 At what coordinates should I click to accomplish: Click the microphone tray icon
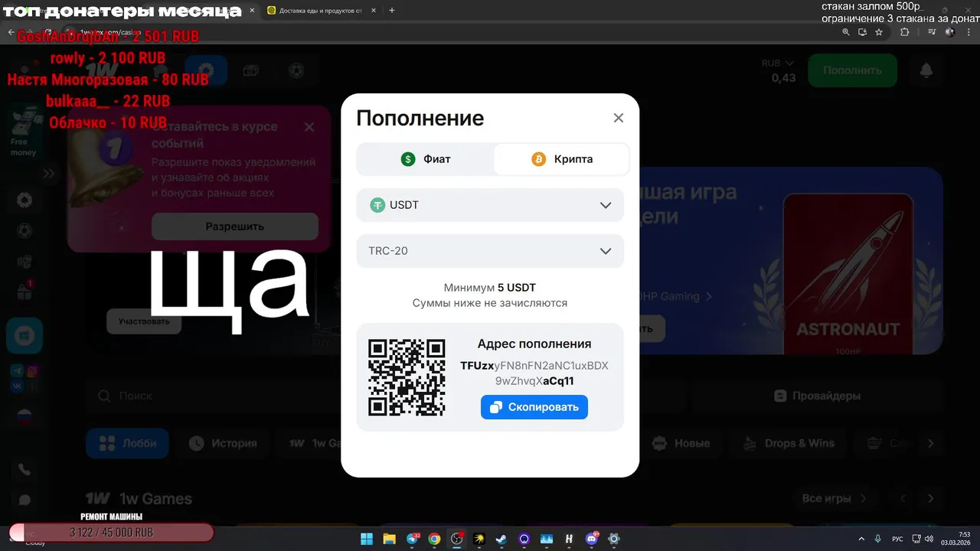[x=878, y=539]
